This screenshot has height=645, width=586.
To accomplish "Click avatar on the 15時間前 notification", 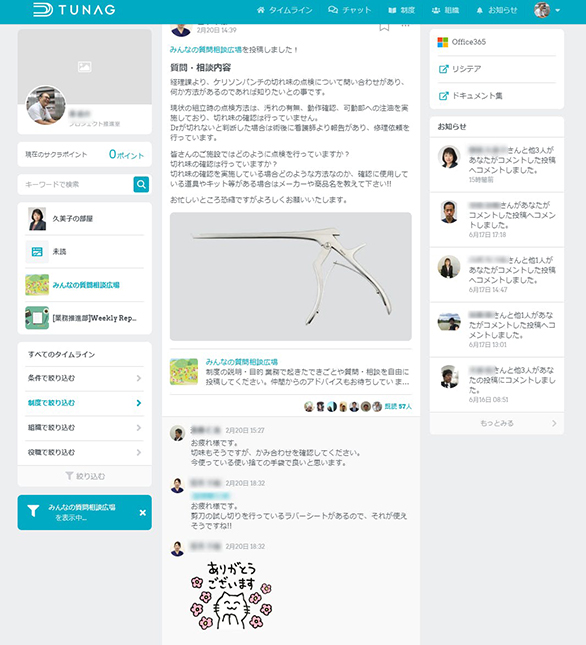I will [x=449, y=157].
